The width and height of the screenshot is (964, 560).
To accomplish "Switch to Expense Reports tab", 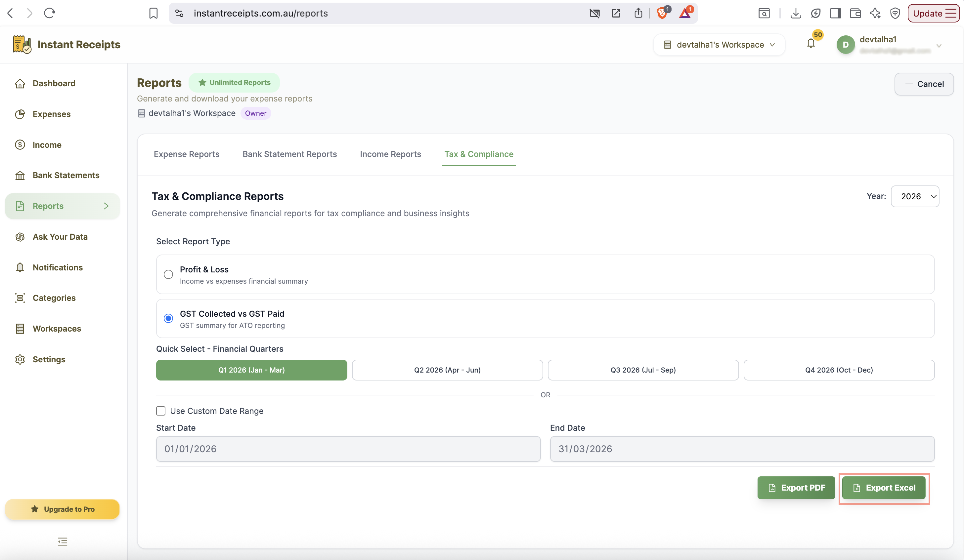I will tap(186, 154).
